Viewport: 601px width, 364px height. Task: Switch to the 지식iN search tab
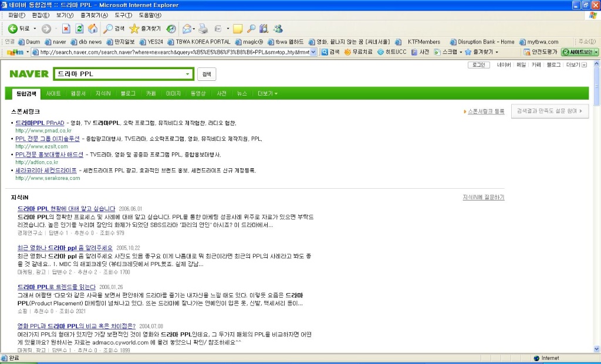[103, 93]
